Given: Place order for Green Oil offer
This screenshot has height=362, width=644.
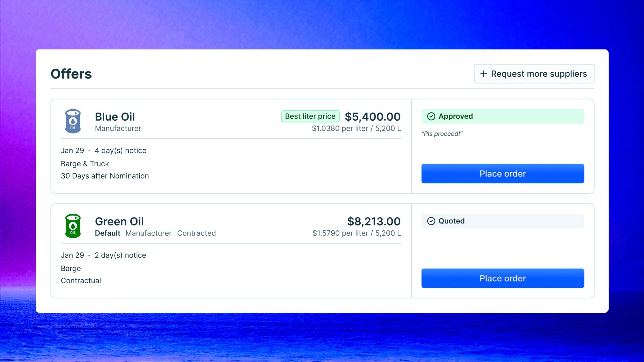Looking at the screenshot, I should [503, 278].
